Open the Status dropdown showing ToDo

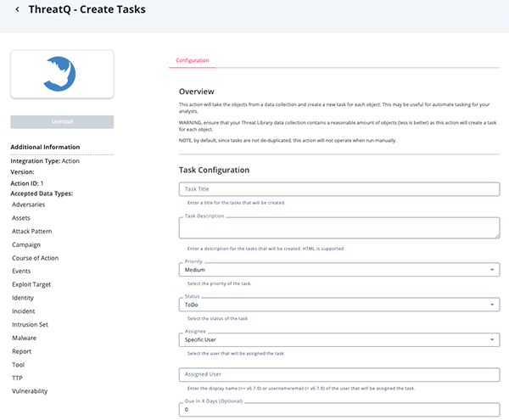click(339, 305)
